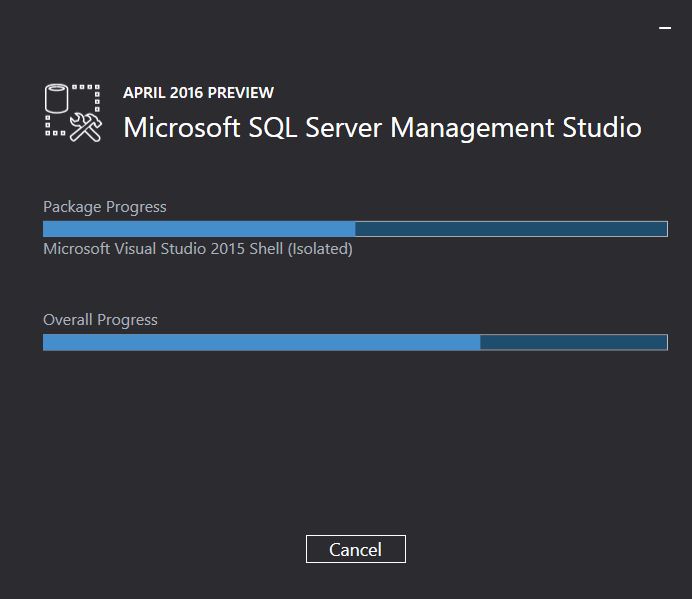
Task: Click the word Studio in the main title
Action: pos(601,128)
